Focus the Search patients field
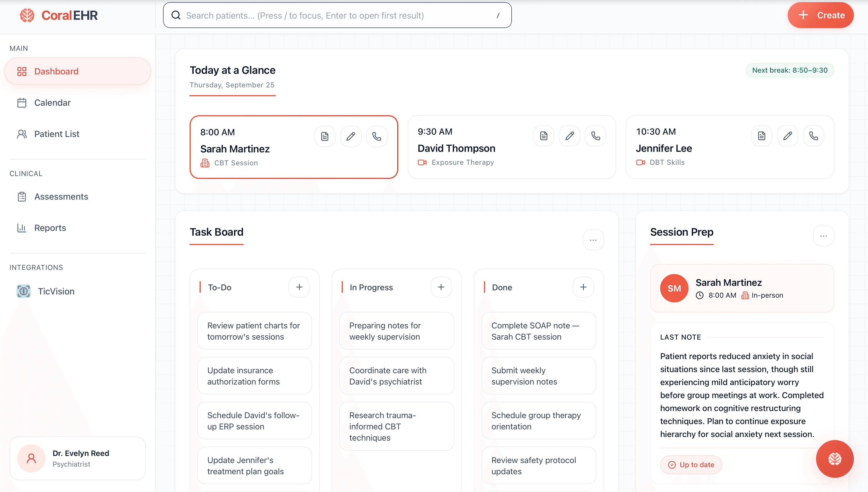 coord(337,16)
